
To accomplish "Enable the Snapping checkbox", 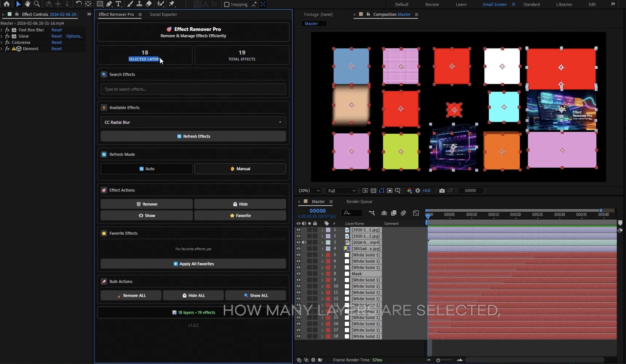I will 227,4.
